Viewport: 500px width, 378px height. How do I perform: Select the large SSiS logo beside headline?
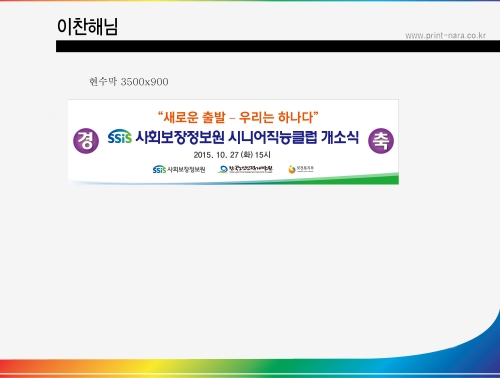(x=120, y=137)
